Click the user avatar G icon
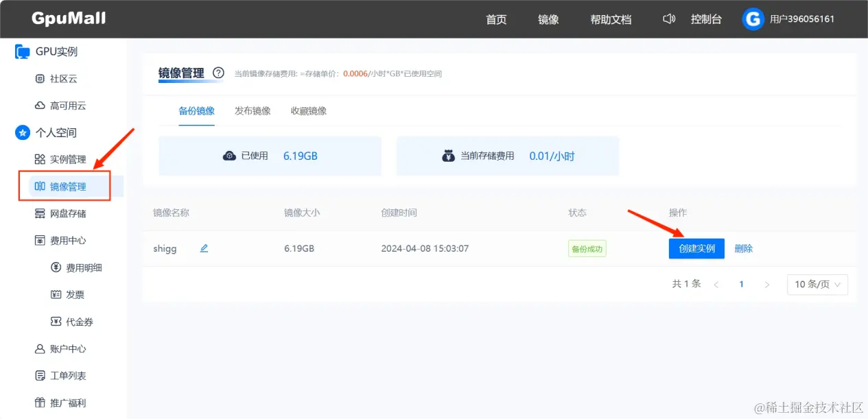This screenshot has width=868, height=419. (753, 19)
